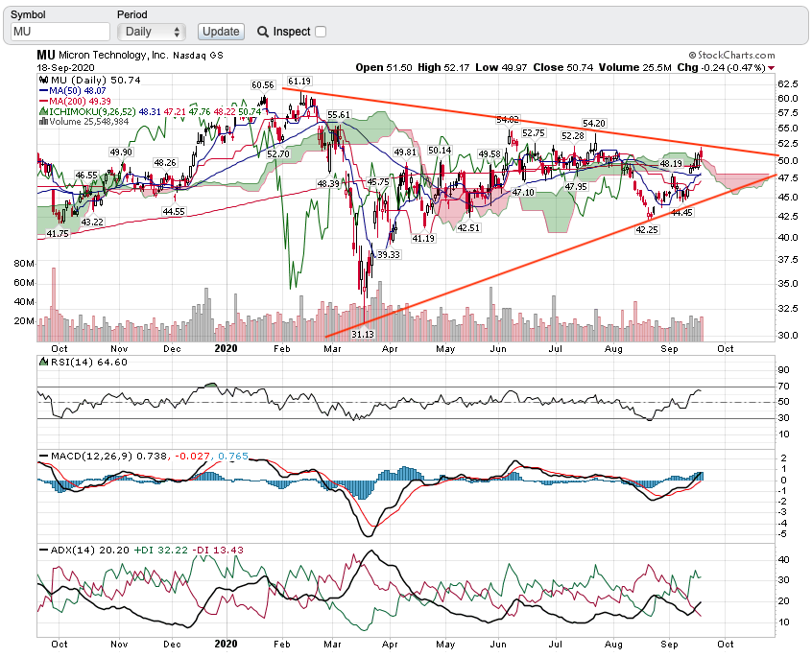Image resolution: width=812 pixels, height=657 pixels.
Task: Enable the Inspect checkbox
Action: coord(321,32)
